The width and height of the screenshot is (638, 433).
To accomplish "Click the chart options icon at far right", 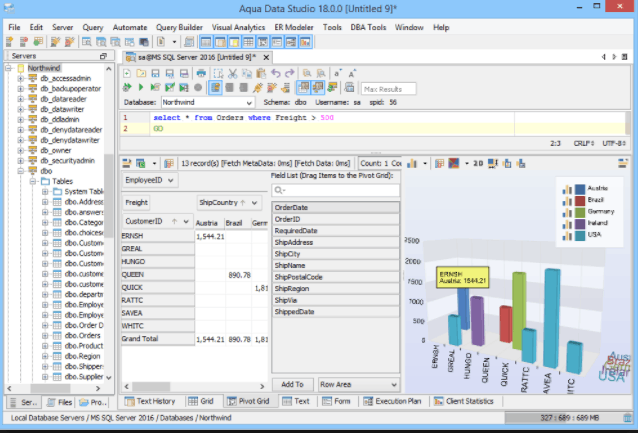I will [x=623, y=164].
